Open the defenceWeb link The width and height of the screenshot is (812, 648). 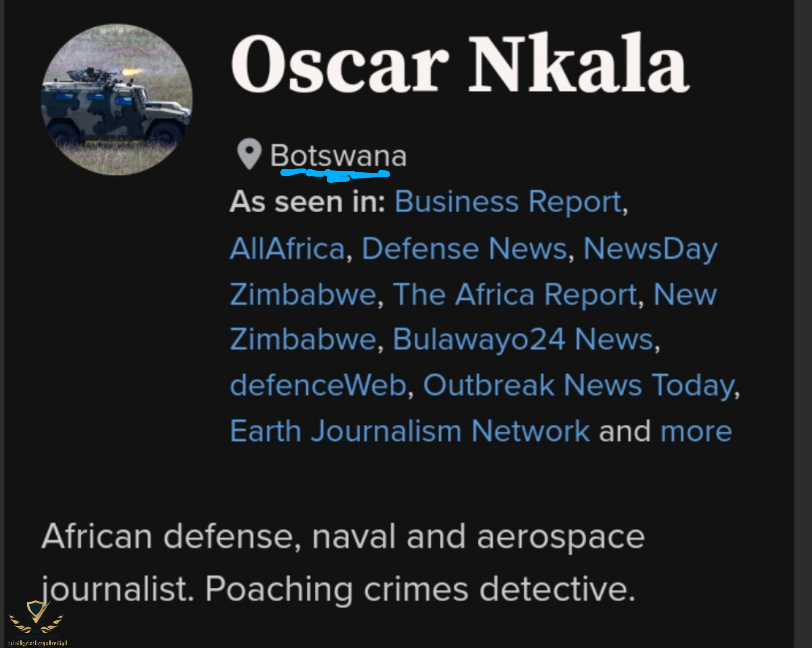pos(318,385)
